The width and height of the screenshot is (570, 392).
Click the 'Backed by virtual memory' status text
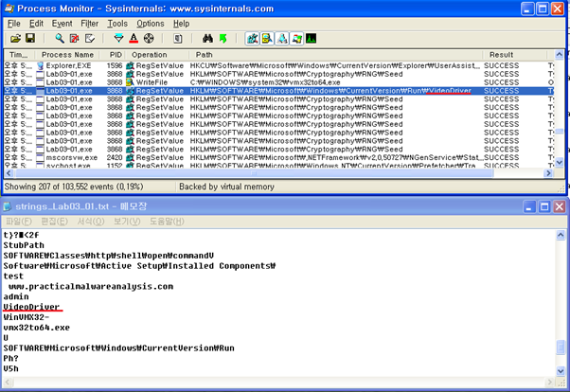[x=226, y=187]
